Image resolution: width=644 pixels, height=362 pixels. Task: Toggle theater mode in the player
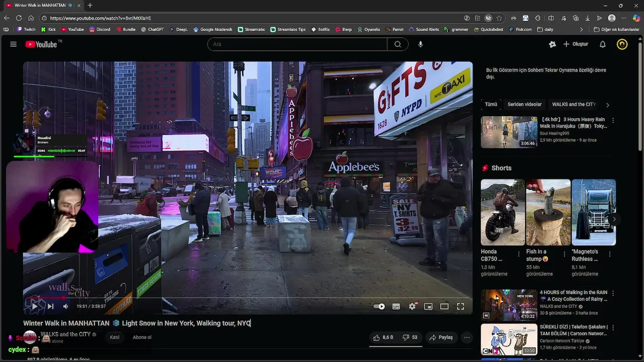(x=444, y=306)
